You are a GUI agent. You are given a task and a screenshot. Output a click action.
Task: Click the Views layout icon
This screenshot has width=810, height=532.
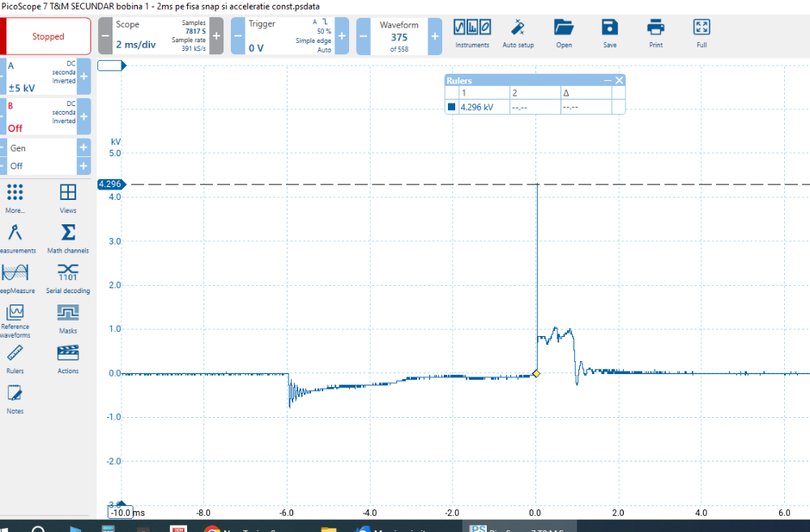click(68, 198)
